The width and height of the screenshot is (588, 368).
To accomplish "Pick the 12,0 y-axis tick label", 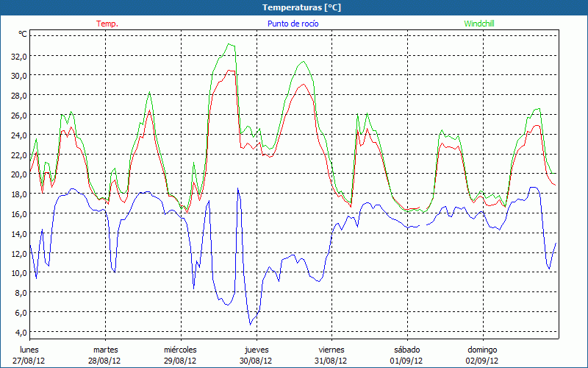I will [x=18, y=253].
